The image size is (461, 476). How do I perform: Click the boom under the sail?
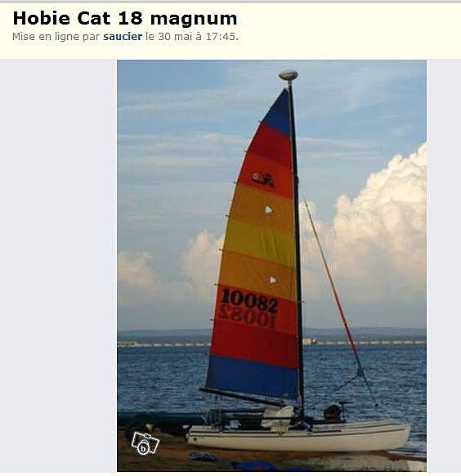pos(243,397)
